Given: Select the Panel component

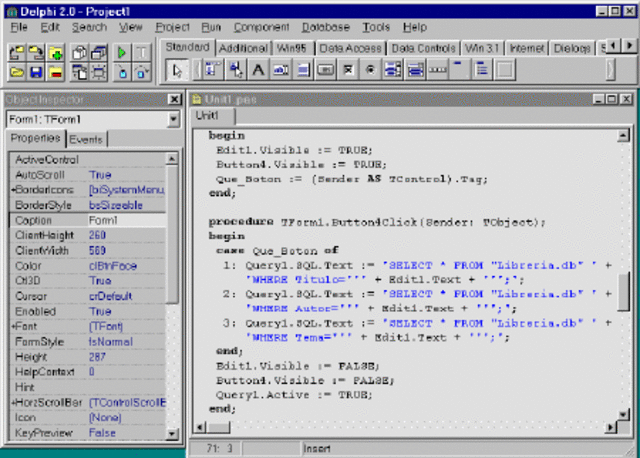Looking at the screenshot, I should pyautogui.click(x=505, y=70).
